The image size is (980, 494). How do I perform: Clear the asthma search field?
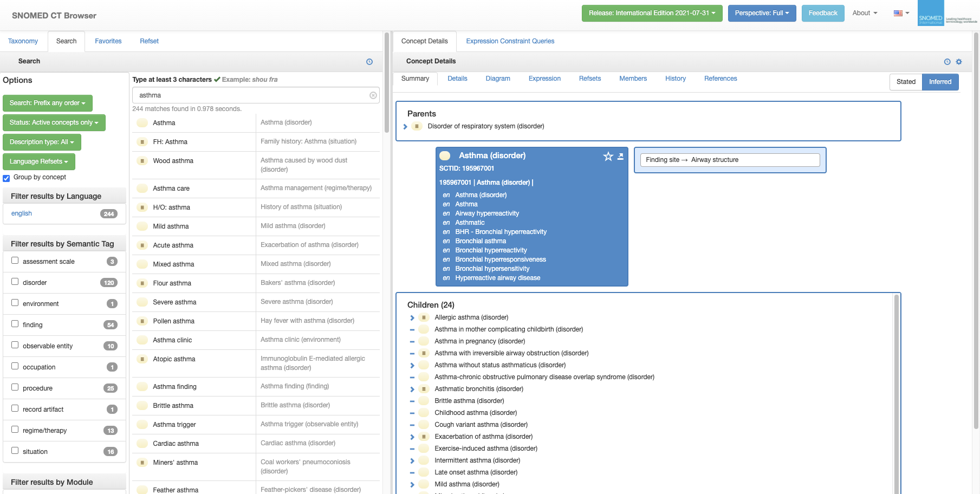coord(373,95)
